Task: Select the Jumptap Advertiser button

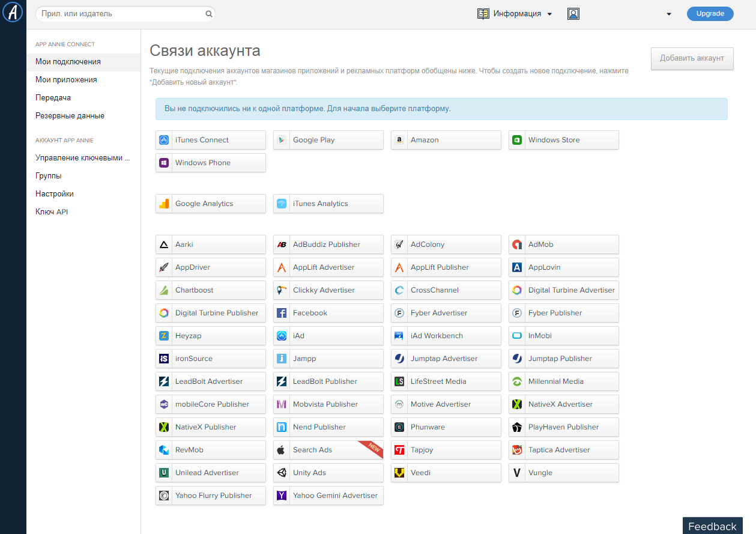Action: pyautogui.click(x=446, y=359)
